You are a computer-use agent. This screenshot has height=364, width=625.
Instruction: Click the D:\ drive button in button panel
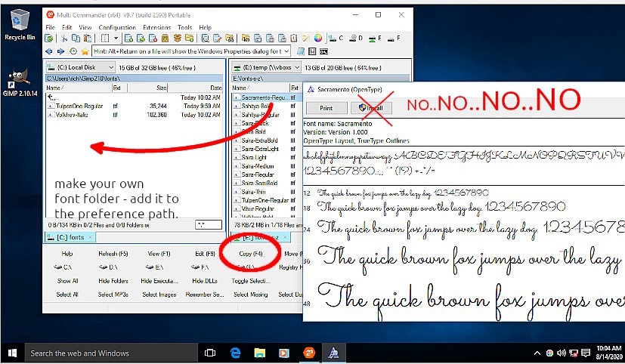[108, 267]
